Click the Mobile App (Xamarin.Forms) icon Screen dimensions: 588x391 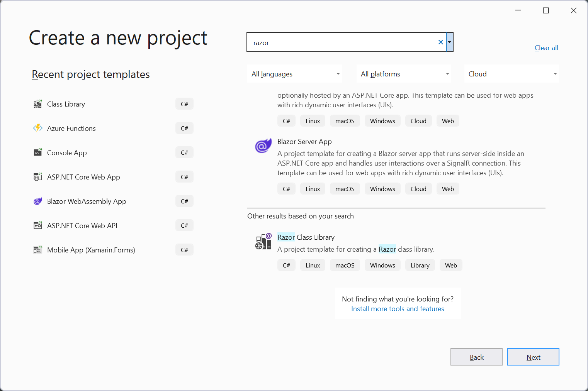click(x=37, y=249)
